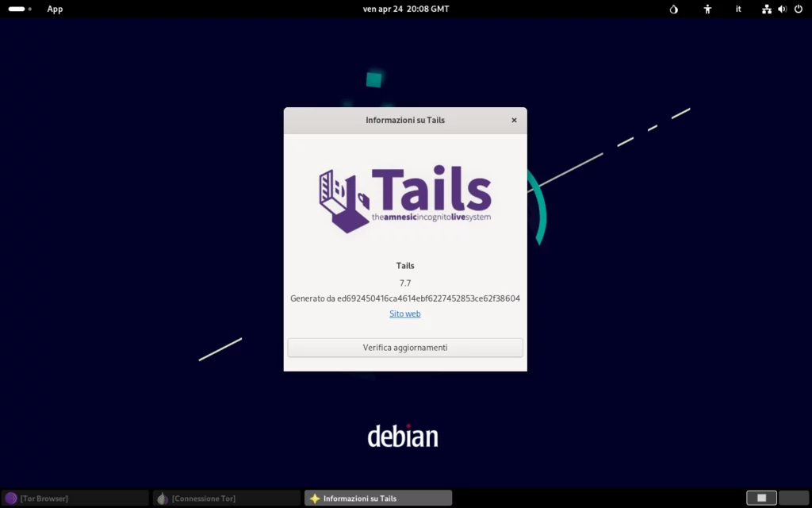The width and height of the screenshot is (812, 508).
Task: Open the Tor onion status icon
Action: pos(672,9)
